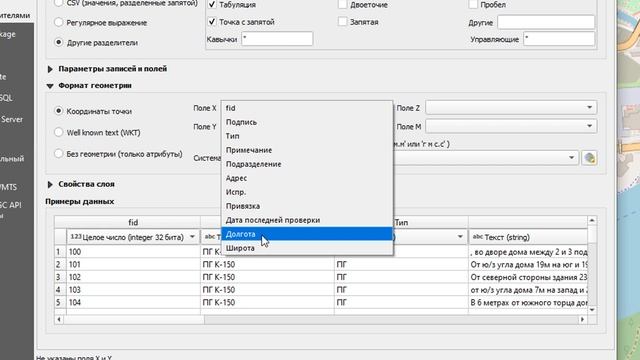Click the table scroll-right arrow
The image size is (640, 360).
point(582,319)
